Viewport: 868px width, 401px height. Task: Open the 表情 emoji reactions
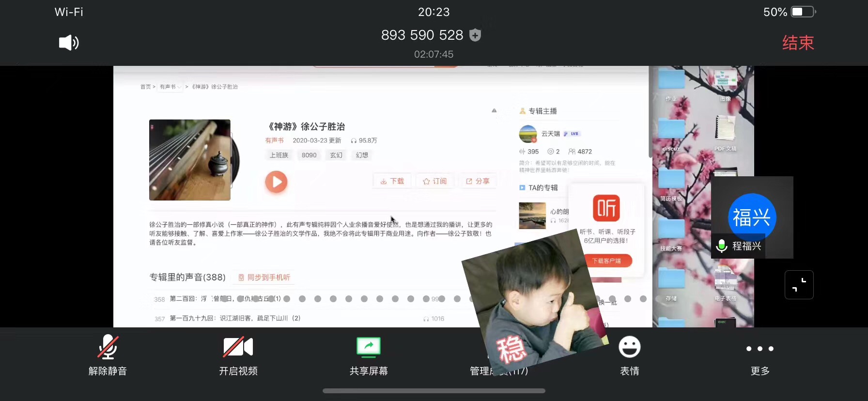click(629, 355)
